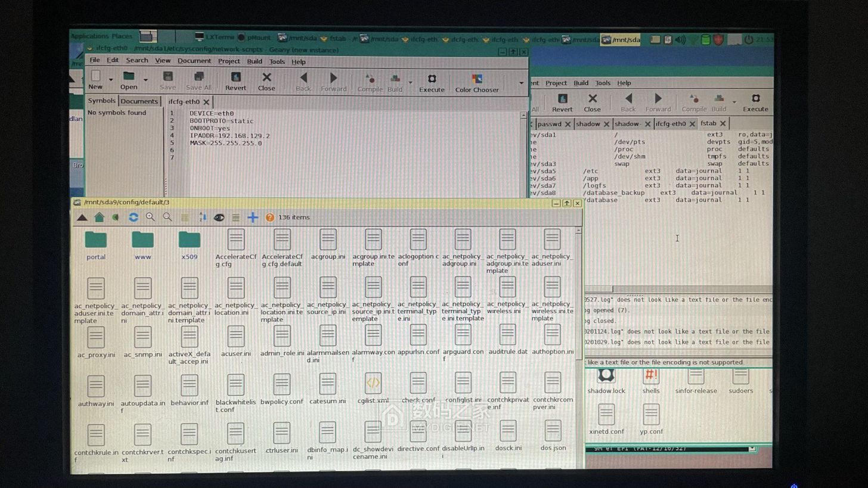Open the Places menu in top panel
The width and height of the screenshot is (868, 488).
[x=122, y=36]
